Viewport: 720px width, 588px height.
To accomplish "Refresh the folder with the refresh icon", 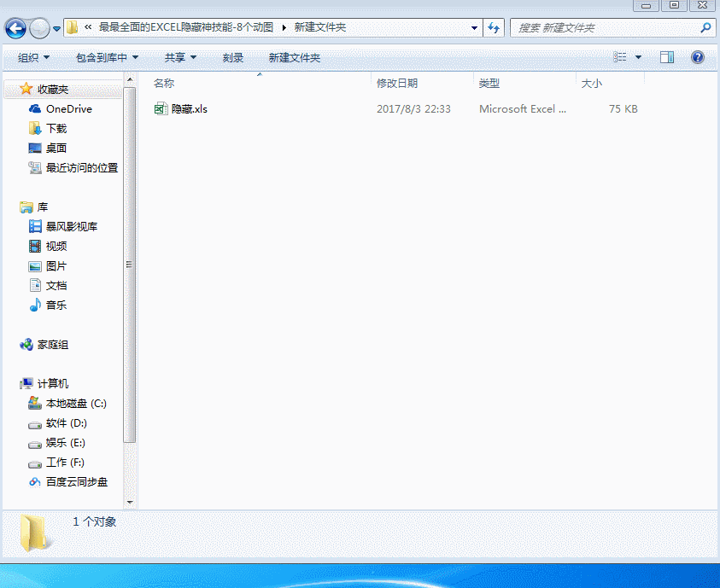I will (494, 28).
